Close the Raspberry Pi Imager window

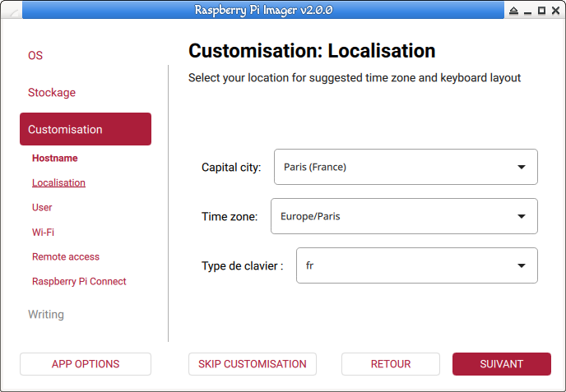[556, 11]
